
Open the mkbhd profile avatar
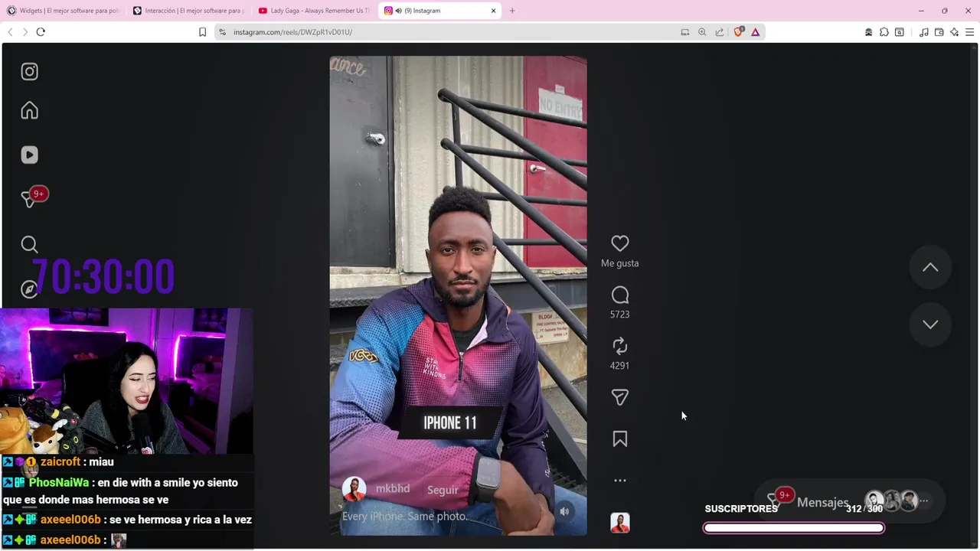354,489
